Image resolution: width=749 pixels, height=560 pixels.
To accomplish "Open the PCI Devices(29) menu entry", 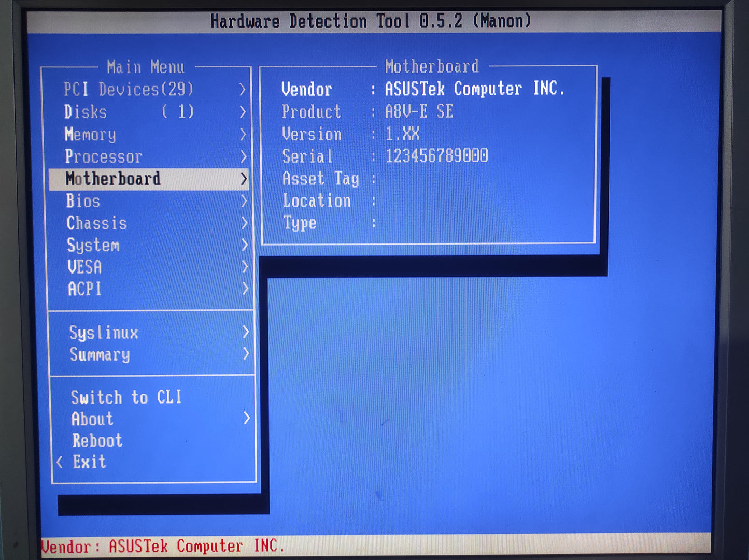I will pyautogui.click(x=128, y=90).
